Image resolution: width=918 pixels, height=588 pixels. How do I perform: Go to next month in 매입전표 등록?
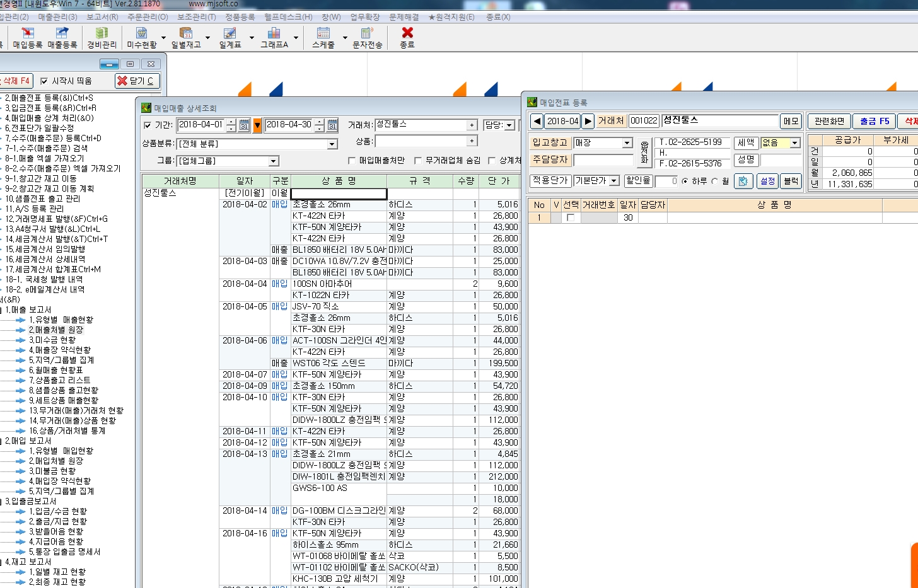[588, 121]
